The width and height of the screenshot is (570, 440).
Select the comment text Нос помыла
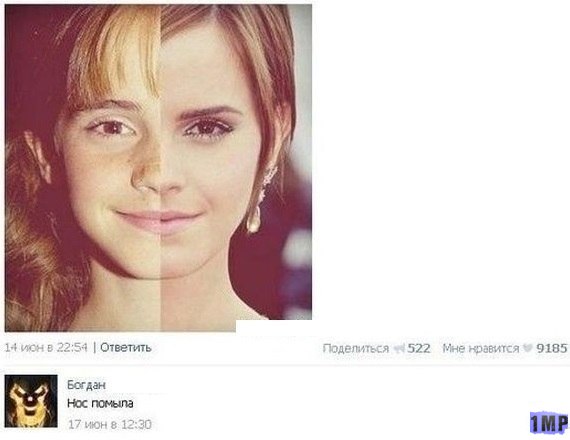click(100, 403)
